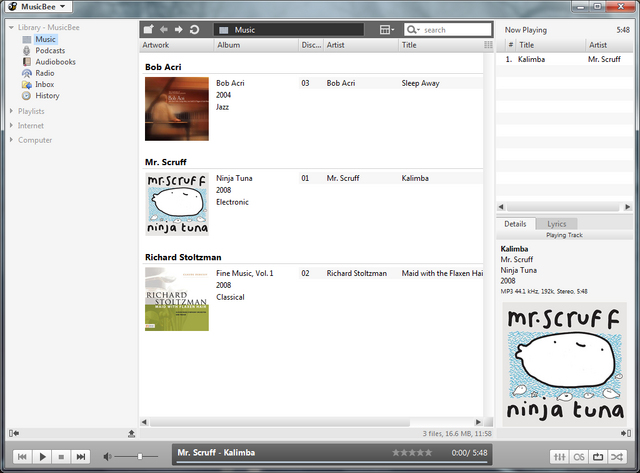Open Radio in the sidebar
The height and width of the screenshot is (473, 640).
pos(45,73)
